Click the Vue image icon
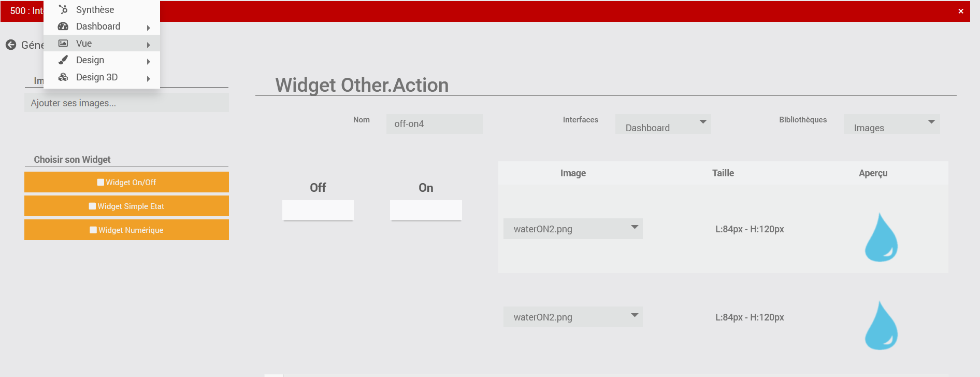Screen dimensions: 980x377 pos(63,43)
